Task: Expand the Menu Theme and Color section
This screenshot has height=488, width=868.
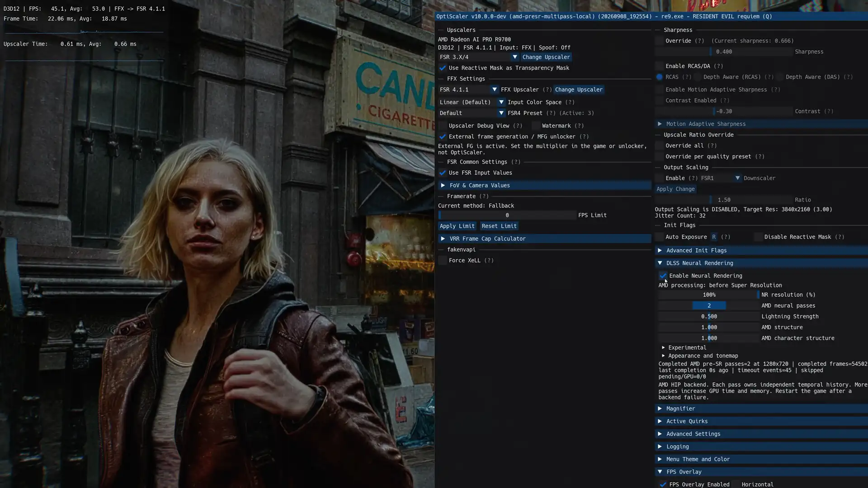Action: click(x=761, y=459)
